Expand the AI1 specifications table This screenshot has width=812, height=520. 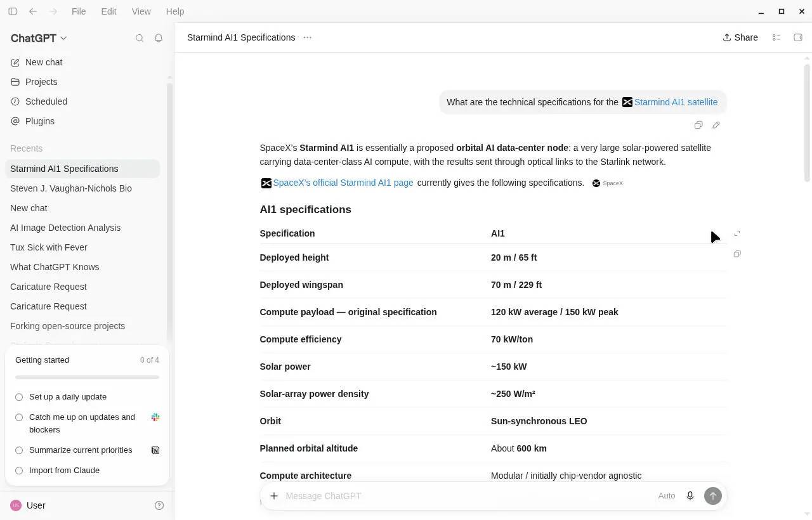point(737,234)
